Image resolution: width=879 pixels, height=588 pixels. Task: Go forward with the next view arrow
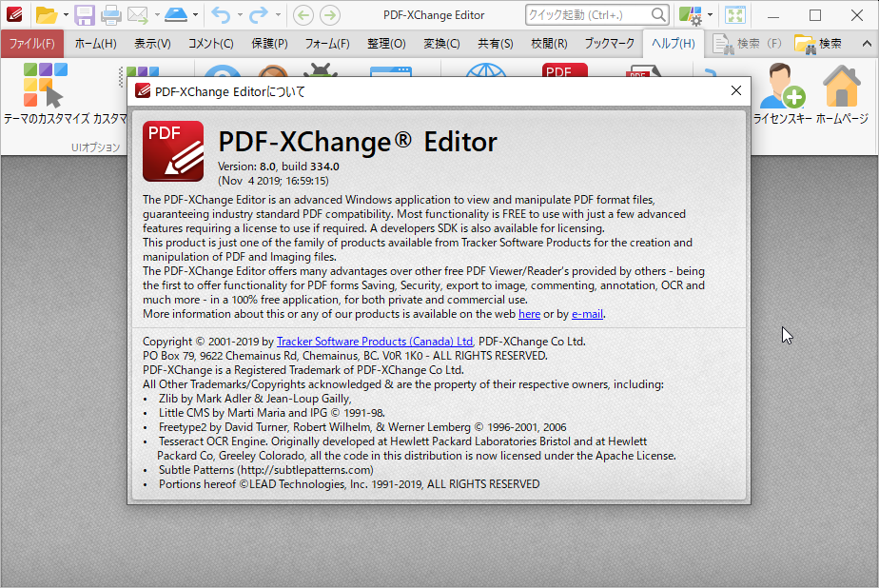pyautogui.click(x=329, y=15)
